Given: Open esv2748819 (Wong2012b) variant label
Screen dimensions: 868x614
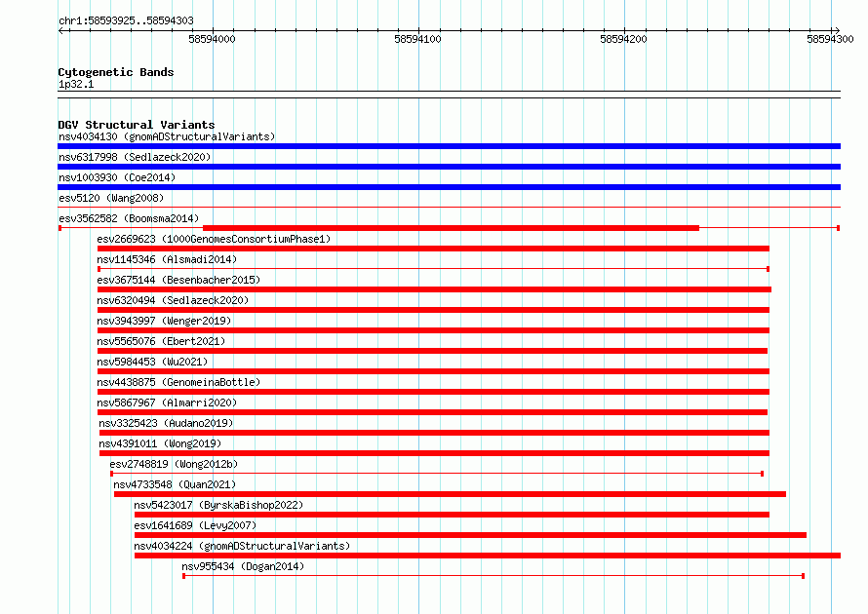Looking at the screenshot, I should (174, 464).
